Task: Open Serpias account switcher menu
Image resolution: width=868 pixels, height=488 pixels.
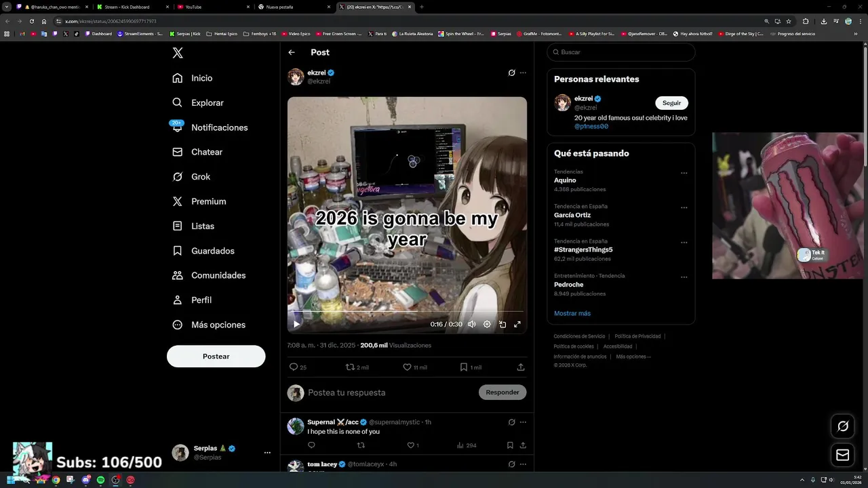Action: tap(267, 453)
